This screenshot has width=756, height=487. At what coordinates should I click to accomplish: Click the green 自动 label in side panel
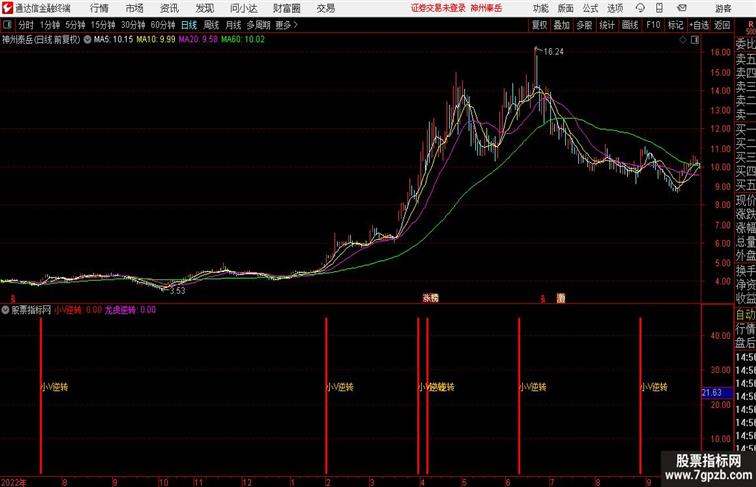pyautogui.click(x=745, y=314)
